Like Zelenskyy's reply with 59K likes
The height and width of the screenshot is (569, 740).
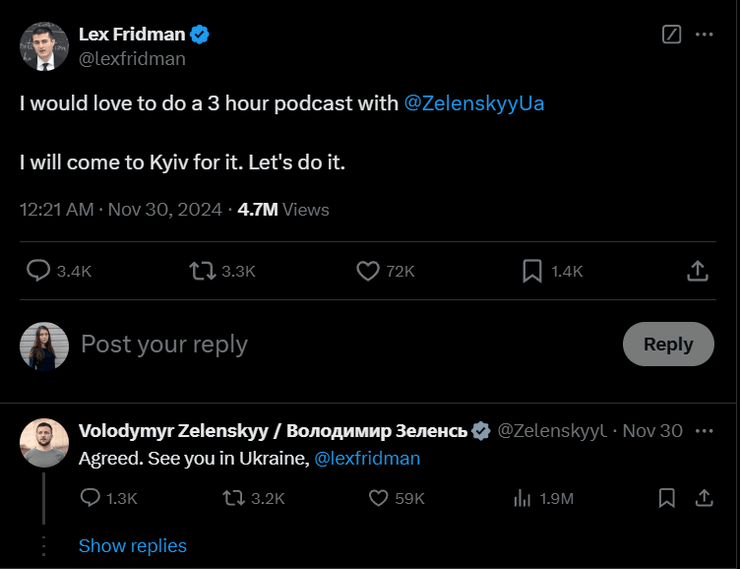click(x=379, y=497)
